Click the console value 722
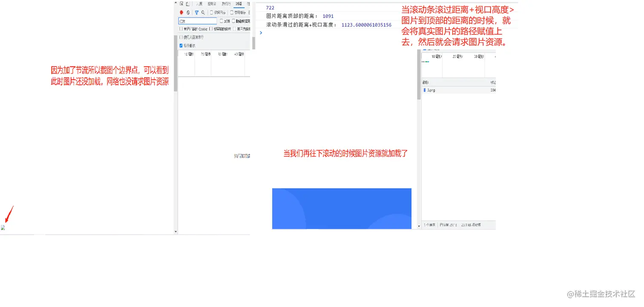Image resolution: width=644 pixels, height=307 pixels. coord(270,8)
